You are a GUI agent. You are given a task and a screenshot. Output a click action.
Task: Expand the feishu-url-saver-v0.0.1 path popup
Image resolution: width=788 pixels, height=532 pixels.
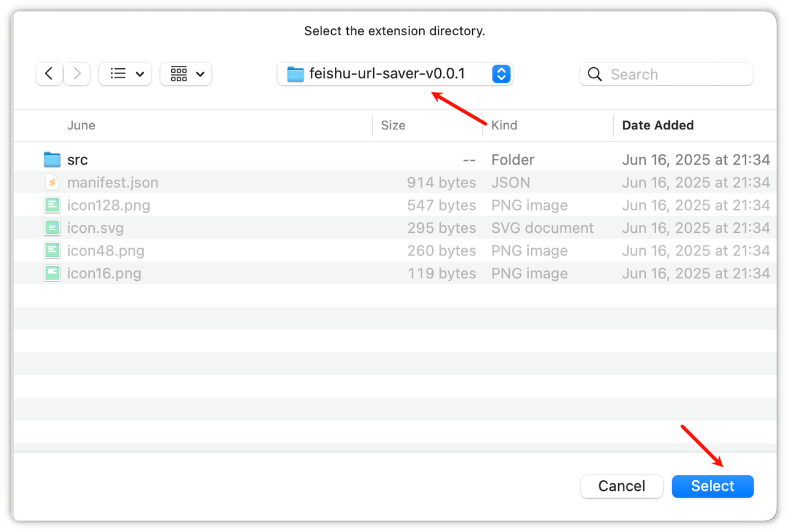pos(501,74)
